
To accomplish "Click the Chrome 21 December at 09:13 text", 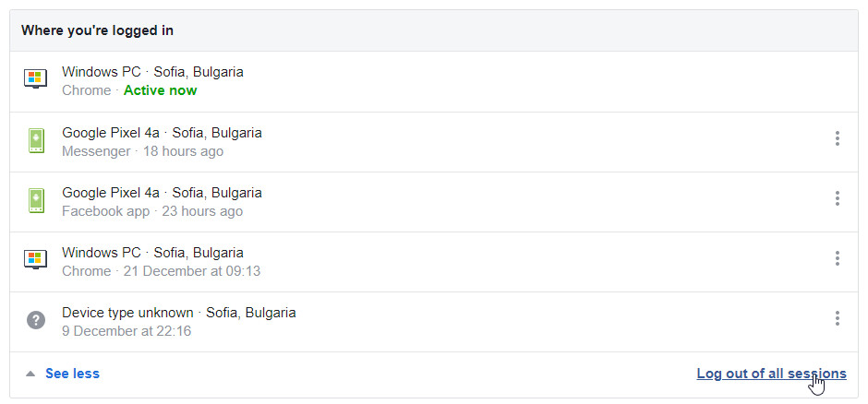I will pos(161,271).
